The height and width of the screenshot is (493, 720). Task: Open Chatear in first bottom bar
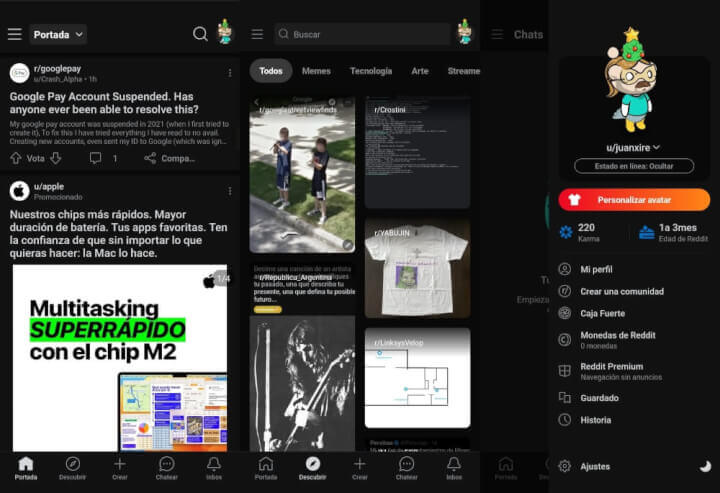(x=166, y=468)
